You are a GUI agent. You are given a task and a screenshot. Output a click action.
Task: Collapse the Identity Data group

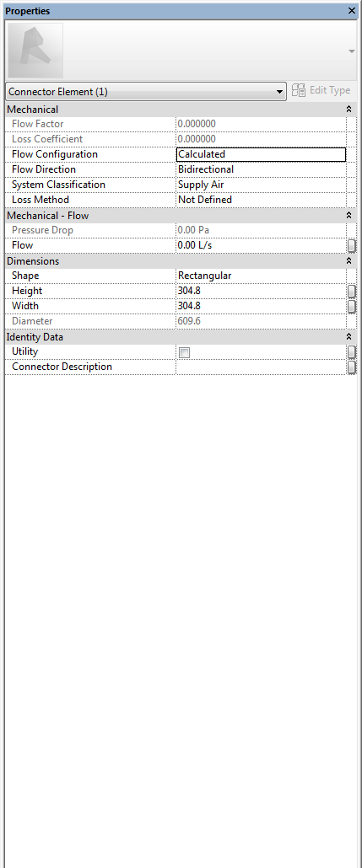[348, 336]
